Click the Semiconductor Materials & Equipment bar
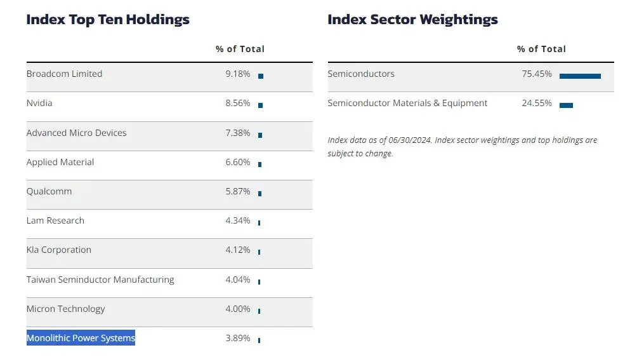 (x=566, y=105)
